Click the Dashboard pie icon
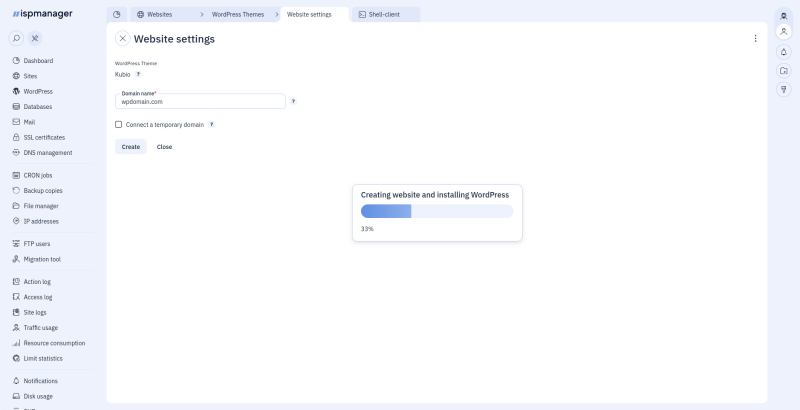 coord(16,61)
